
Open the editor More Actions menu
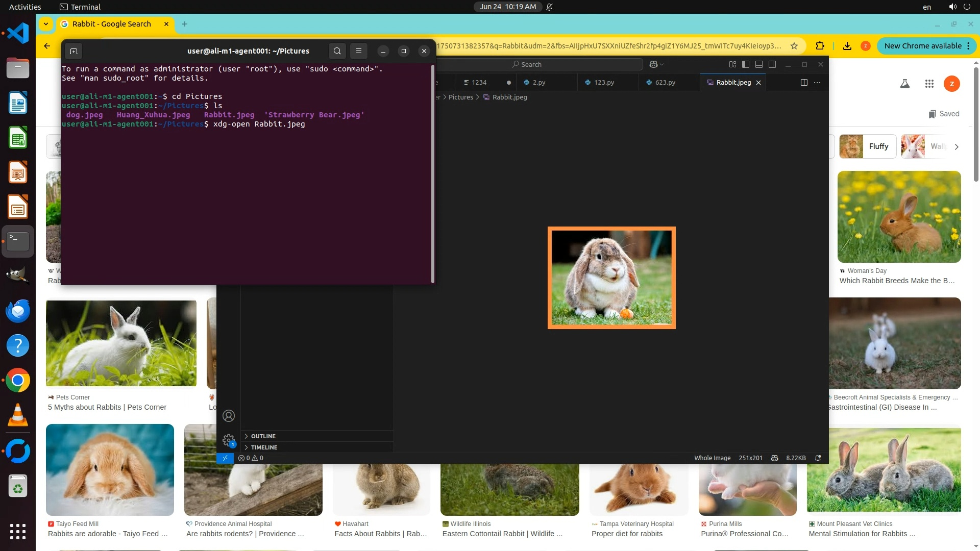817,82
